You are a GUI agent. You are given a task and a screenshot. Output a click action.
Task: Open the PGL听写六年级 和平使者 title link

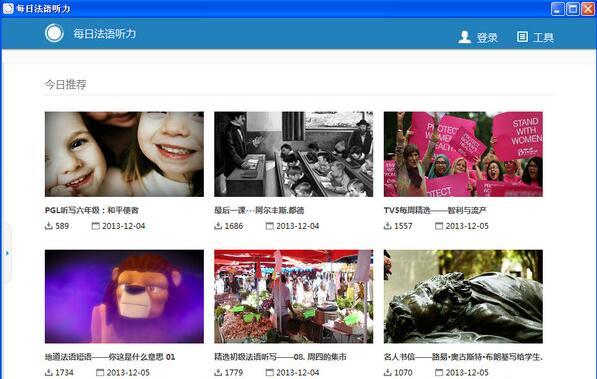point(92,210)
